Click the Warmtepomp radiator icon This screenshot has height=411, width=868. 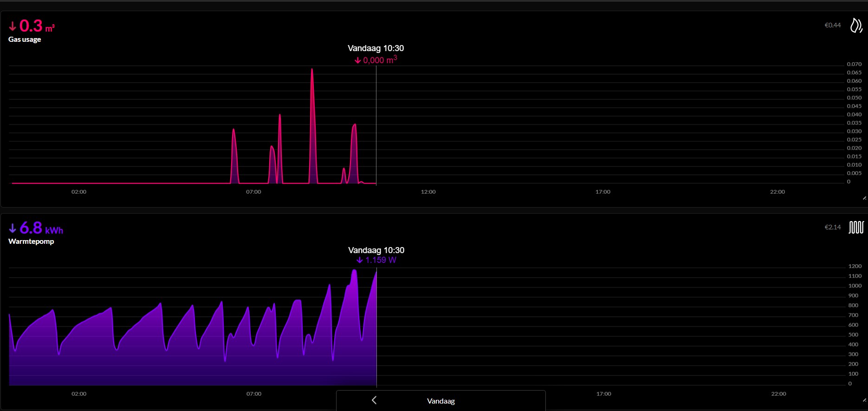click(856, 228)
